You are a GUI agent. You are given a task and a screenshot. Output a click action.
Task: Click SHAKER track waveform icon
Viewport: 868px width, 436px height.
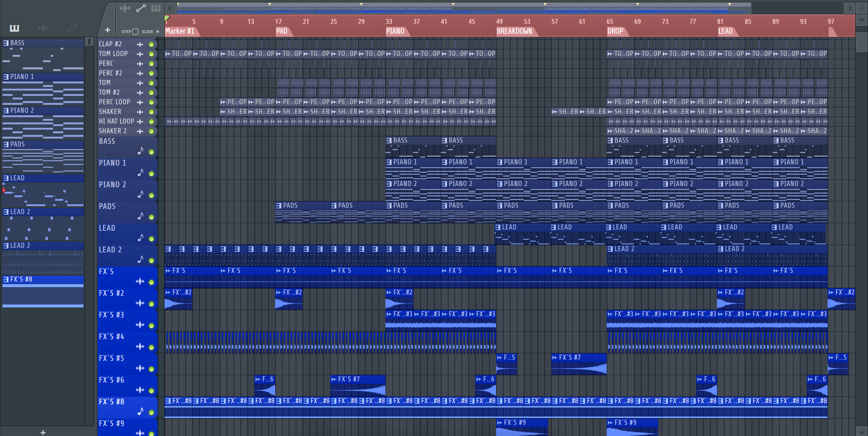(140, 112)
